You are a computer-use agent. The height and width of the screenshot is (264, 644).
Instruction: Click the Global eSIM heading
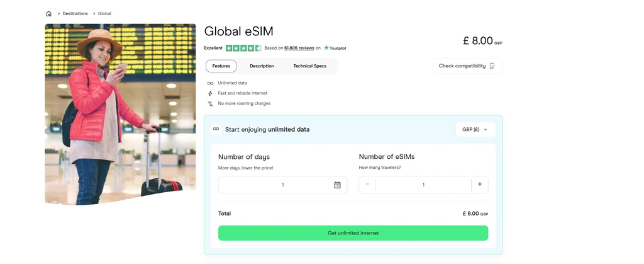(x=238, y=32)
